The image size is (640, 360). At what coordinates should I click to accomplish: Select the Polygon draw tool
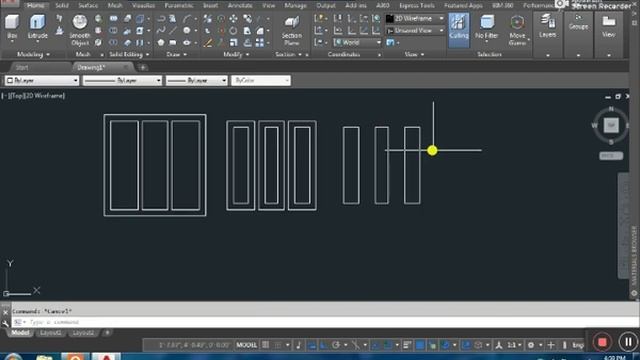pyautogui.click(x=161, y=42)
